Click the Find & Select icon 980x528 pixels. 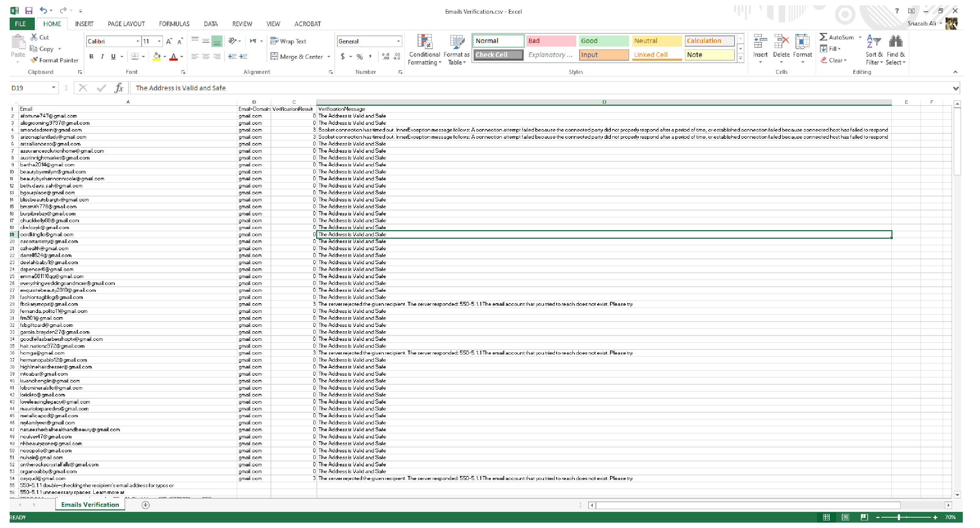click(x=896, y=49)
